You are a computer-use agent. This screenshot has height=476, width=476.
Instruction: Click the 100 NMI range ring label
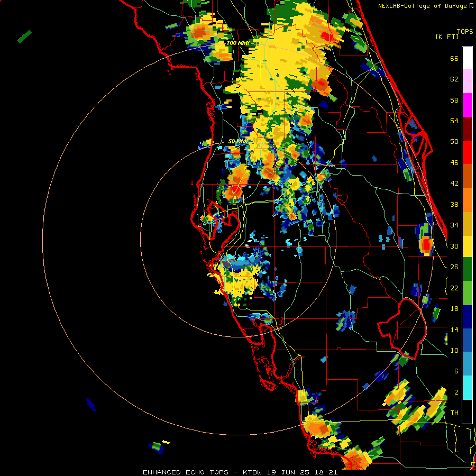(238, 43)
